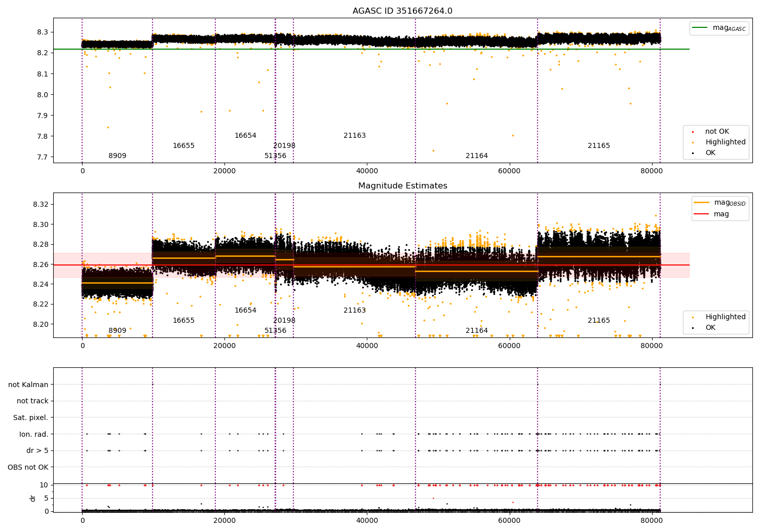Click the 'not Kalman' axis label

click(28, 385)
